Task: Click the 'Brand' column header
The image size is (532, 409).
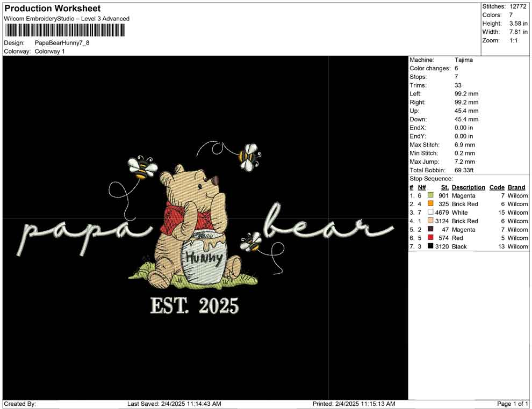Action: pos(516,187)
